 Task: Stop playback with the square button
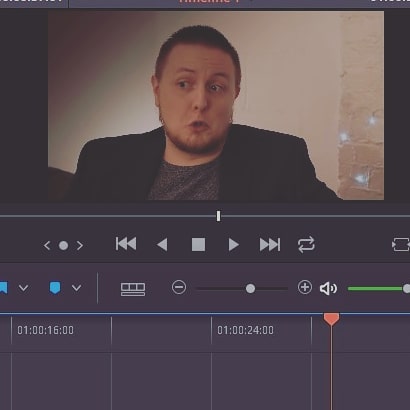click(198, 245)
